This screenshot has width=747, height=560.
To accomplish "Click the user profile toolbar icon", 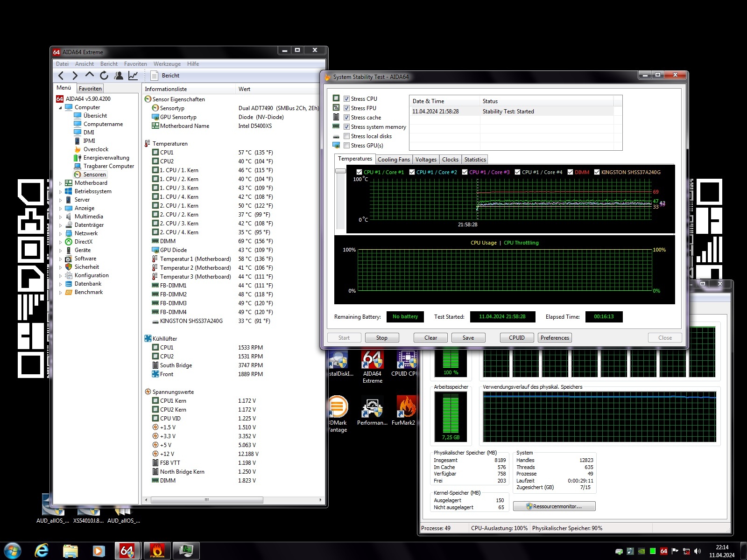I will (119, 76).
